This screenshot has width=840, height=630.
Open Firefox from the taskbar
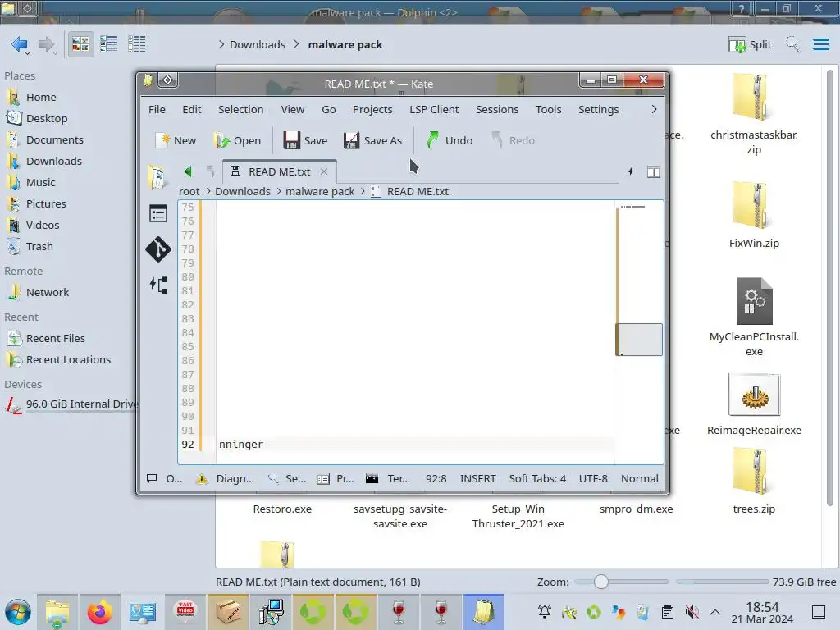[99, 612]
